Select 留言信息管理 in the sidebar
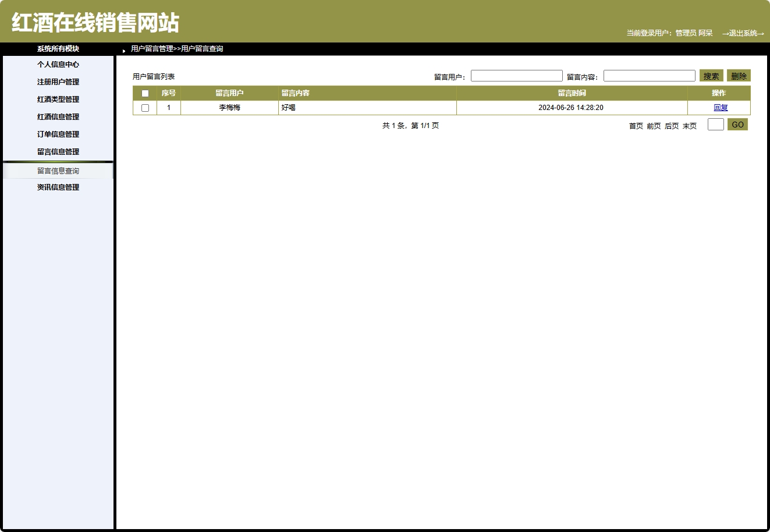 [58, 151]
